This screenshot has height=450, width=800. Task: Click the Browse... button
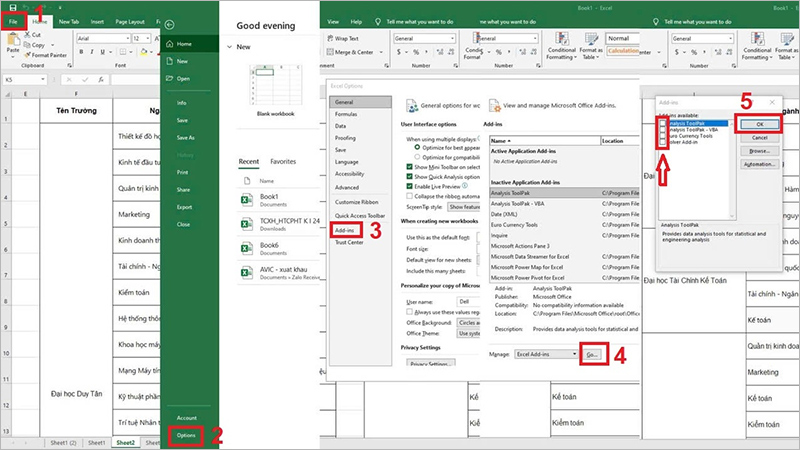pyautogui.click(x=760, y=151)
